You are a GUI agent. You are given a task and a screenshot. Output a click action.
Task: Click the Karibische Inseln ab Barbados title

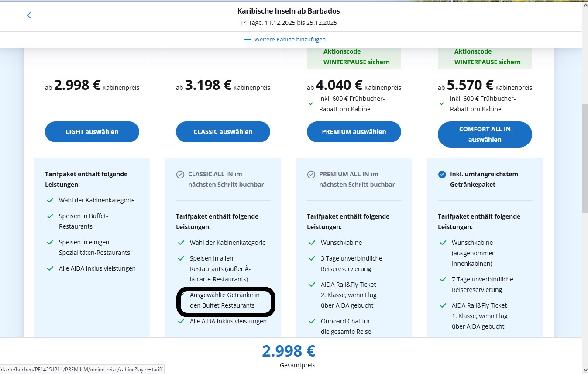pyautogui.click(x=289, y=11)
